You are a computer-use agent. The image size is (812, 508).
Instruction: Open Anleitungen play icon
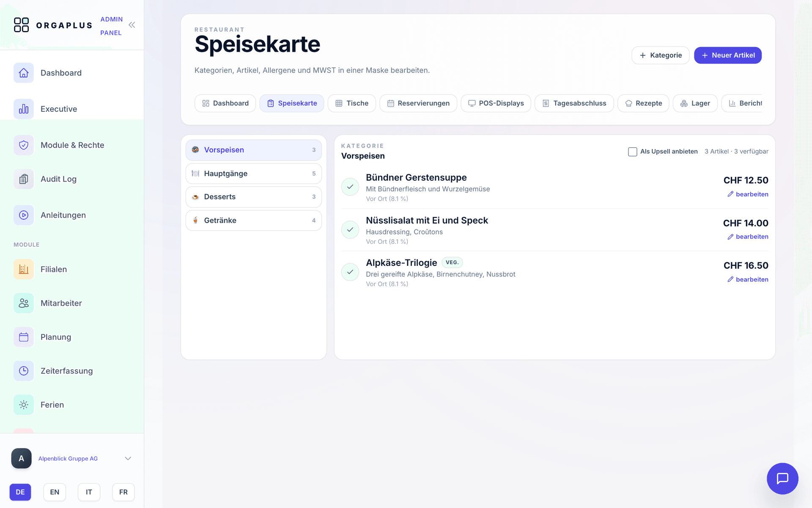click(x=24, y=215)
